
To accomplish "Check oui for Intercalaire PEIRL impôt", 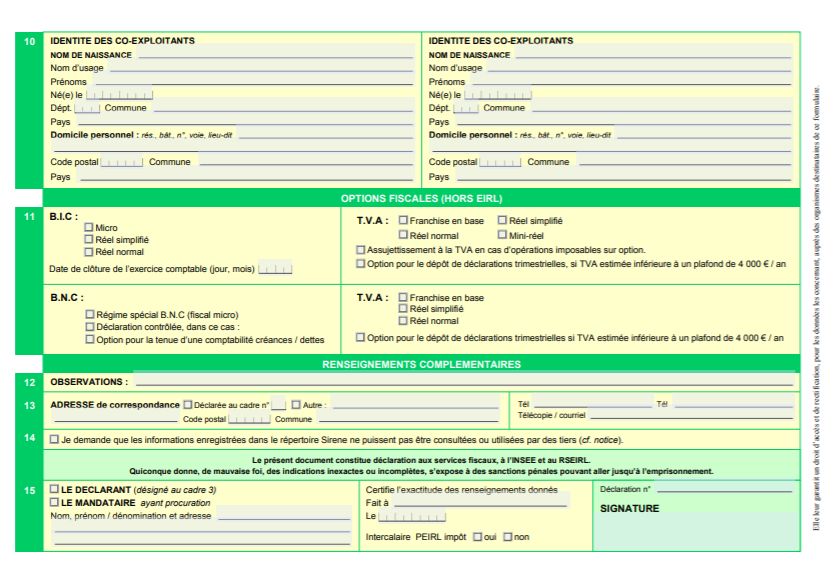I will point(477,537).
